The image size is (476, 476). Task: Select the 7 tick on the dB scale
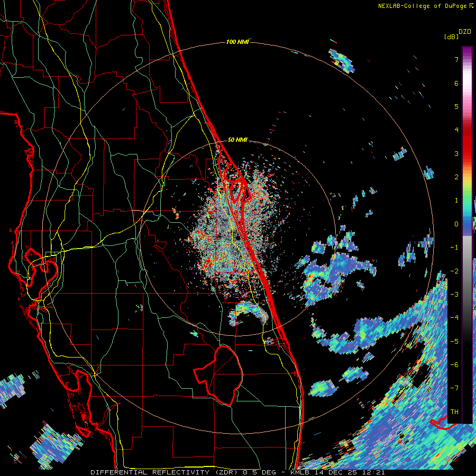pos(456,59)
